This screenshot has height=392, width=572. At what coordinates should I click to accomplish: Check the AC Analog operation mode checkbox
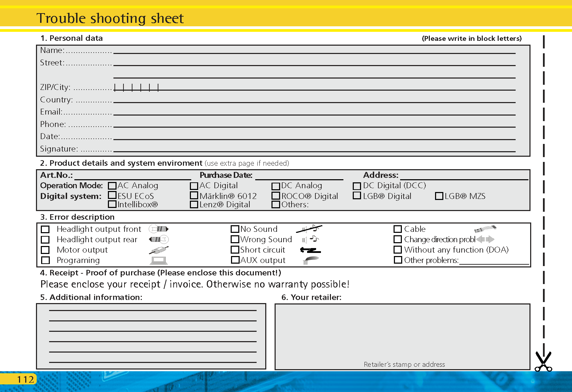point(112,185)
